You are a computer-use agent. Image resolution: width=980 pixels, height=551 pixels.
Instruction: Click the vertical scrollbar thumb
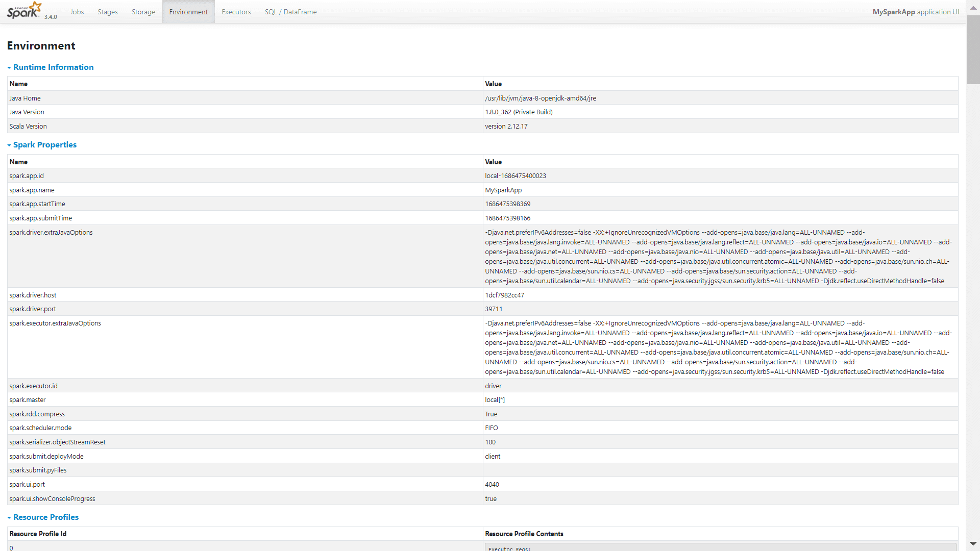pyautogui.click(x=973, y=49)
